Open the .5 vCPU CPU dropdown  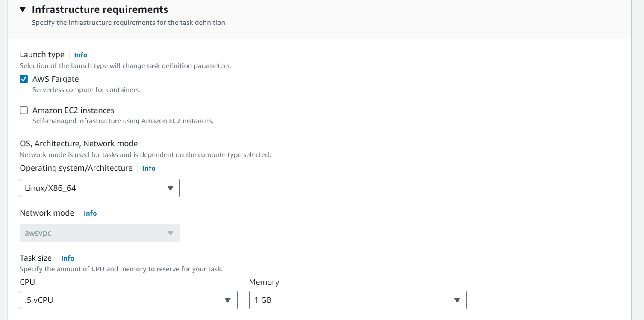tap(129, 300)
